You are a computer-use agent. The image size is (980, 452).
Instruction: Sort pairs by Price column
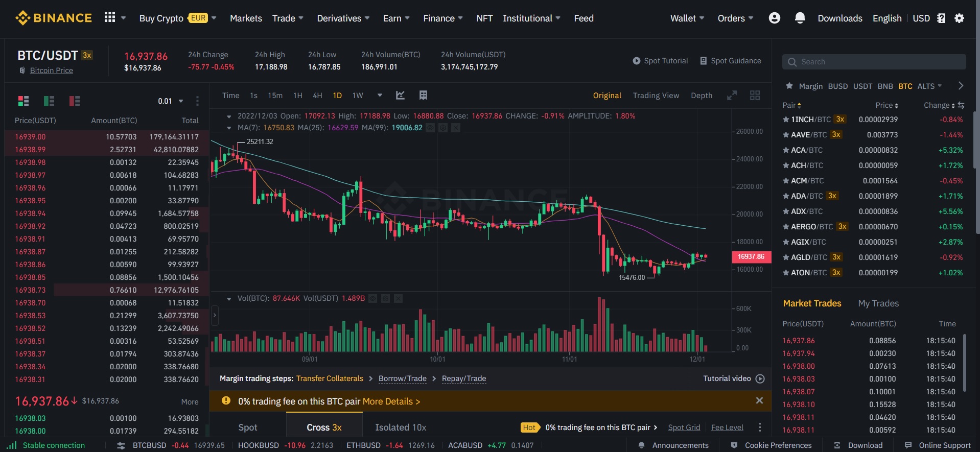click(886, 105)
